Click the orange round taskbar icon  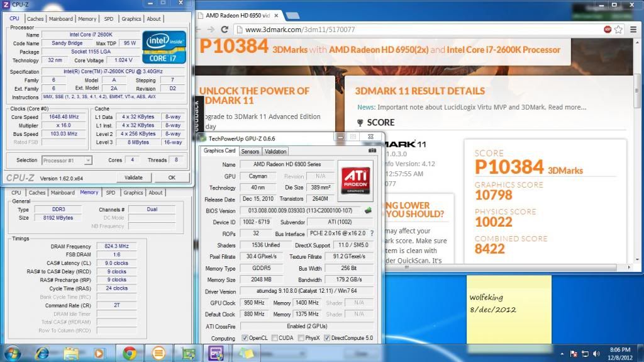[158, 353]
